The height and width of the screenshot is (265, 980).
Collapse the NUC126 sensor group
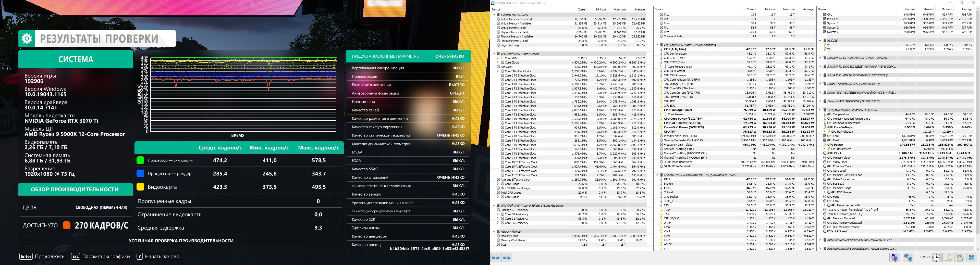[820, 40]
